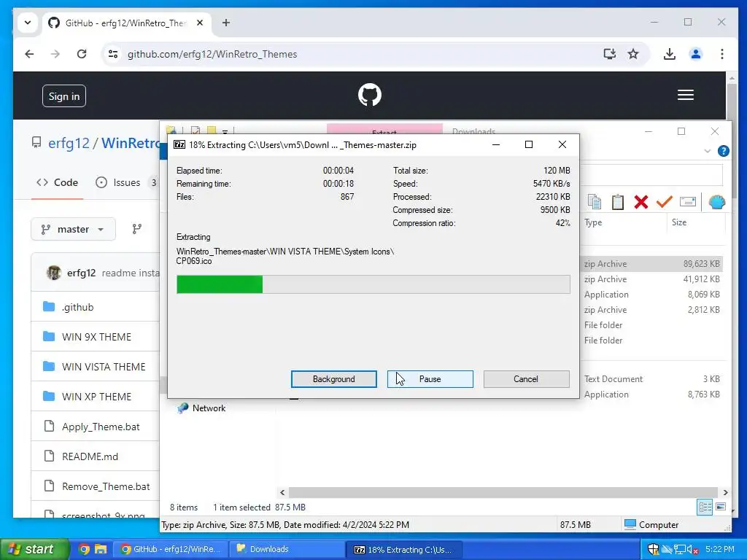Open the master branch dropdown
The height and width of the screenshot is (560, 747).
[74, 229]
